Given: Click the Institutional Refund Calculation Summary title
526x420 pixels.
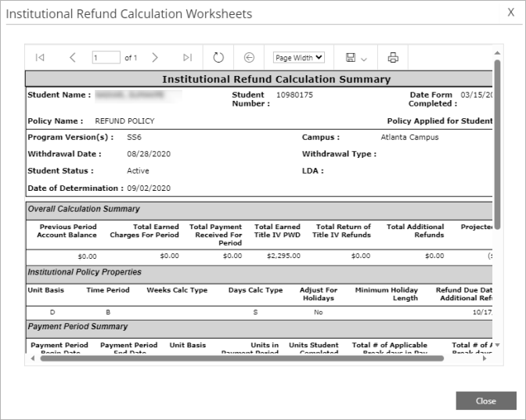Looking at the screenshot, I should (276, 79).
